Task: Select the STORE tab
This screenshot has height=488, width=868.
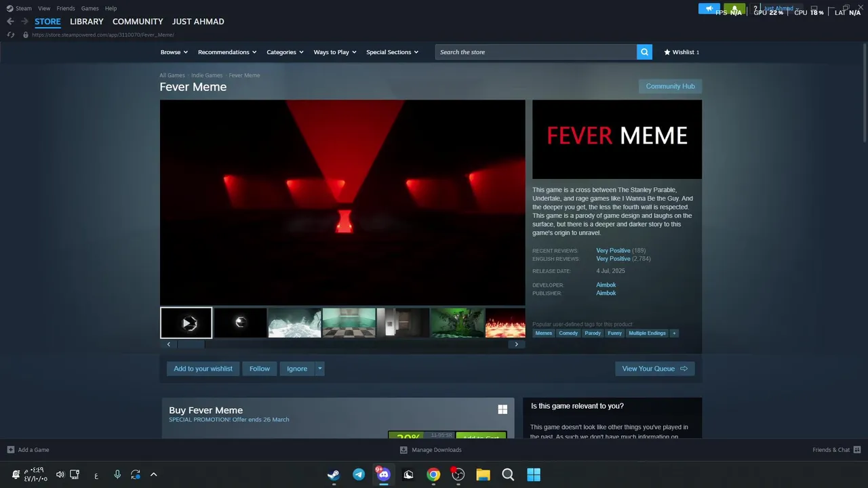Action: 47,22
